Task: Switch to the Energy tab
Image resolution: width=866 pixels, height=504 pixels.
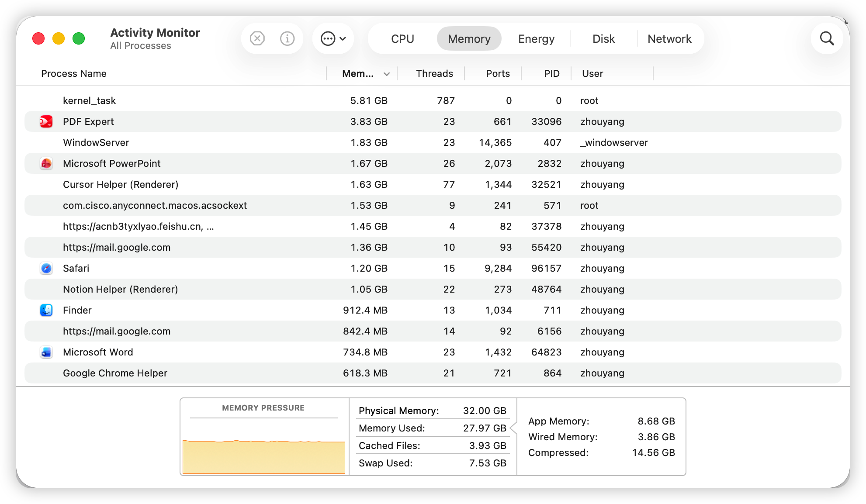Action: click(x=536, y=38)
